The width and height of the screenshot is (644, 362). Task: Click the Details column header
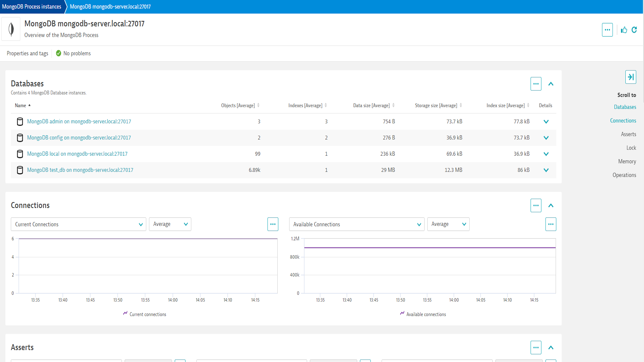pos(545,106)
